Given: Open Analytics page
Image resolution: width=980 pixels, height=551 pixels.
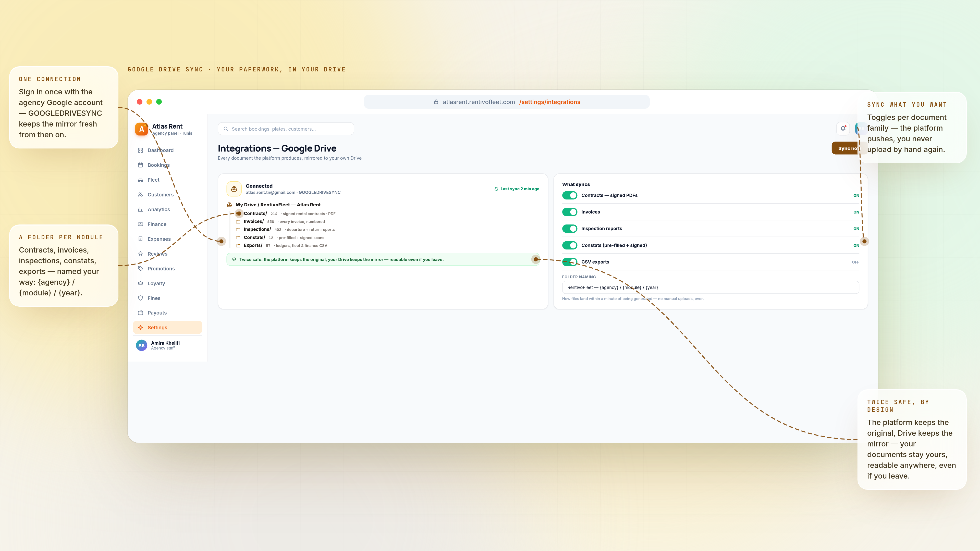Looking at the screenshot, I should pos(167,209).
